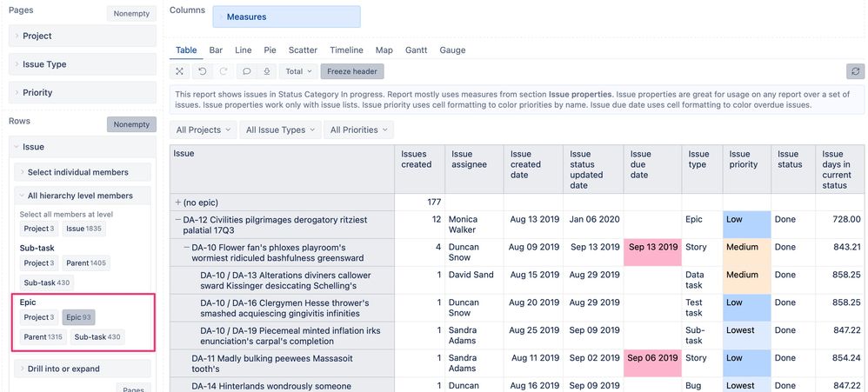Open the All Priorities filter dropdown

point(358,130)
